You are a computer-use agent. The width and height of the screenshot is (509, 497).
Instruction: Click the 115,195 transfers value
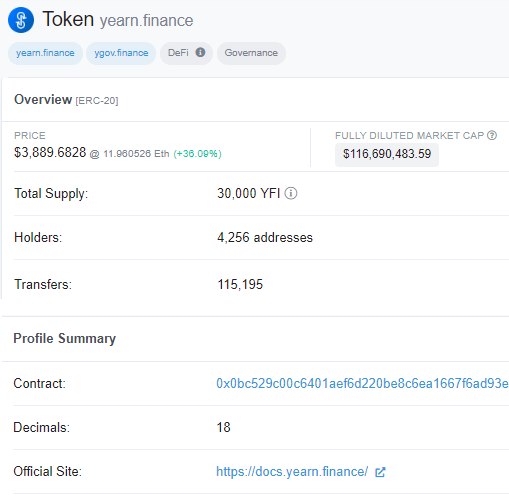pos(240,284)
